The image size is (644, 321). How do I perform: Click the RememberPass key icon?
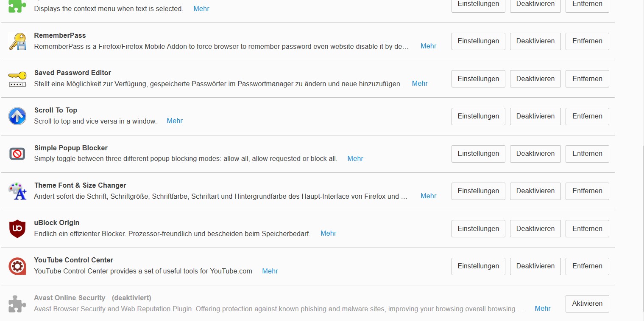[17, 42]
